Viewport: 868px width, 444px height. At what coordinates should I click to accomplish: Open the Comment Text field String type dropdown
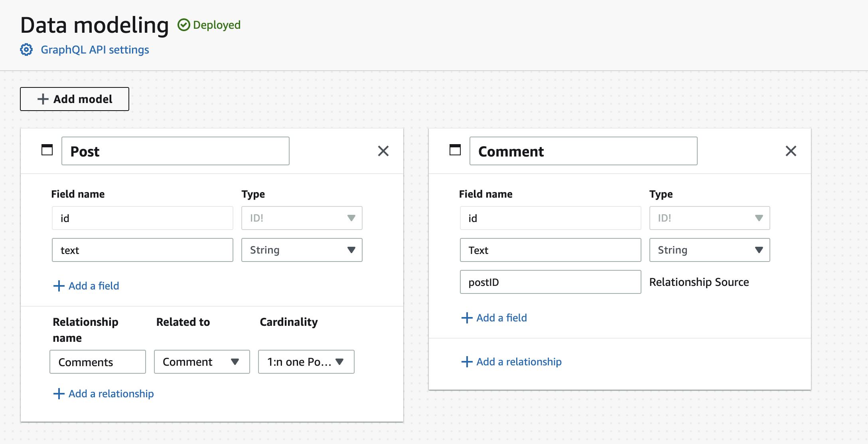coord(709,250)
